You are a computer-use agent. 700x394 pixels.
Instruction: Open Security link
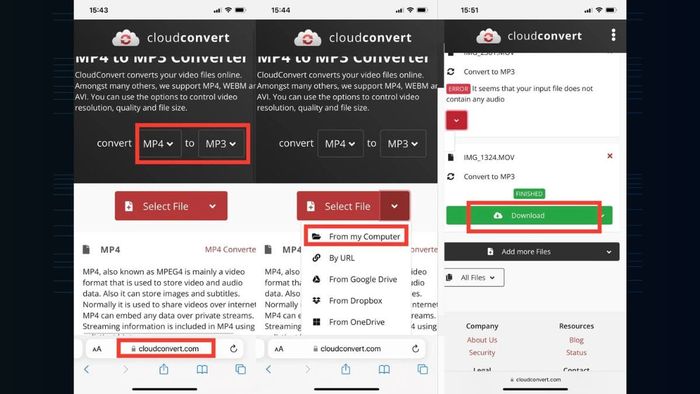point(482,353)
